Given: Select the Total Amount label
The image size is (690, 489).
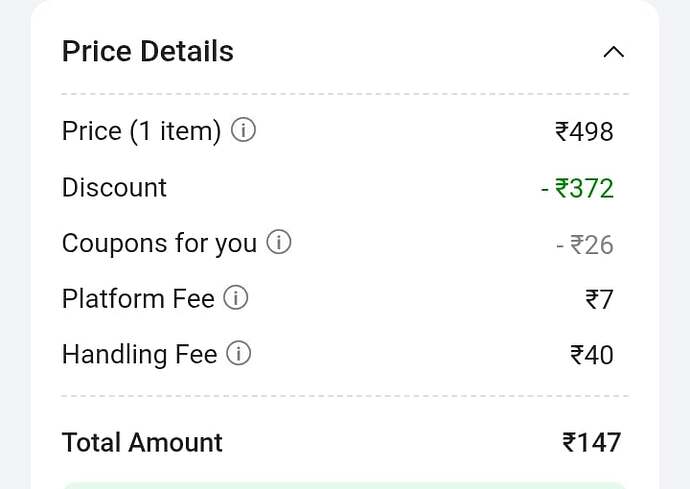Looking at the screenshot, I should tap(142, 442).
